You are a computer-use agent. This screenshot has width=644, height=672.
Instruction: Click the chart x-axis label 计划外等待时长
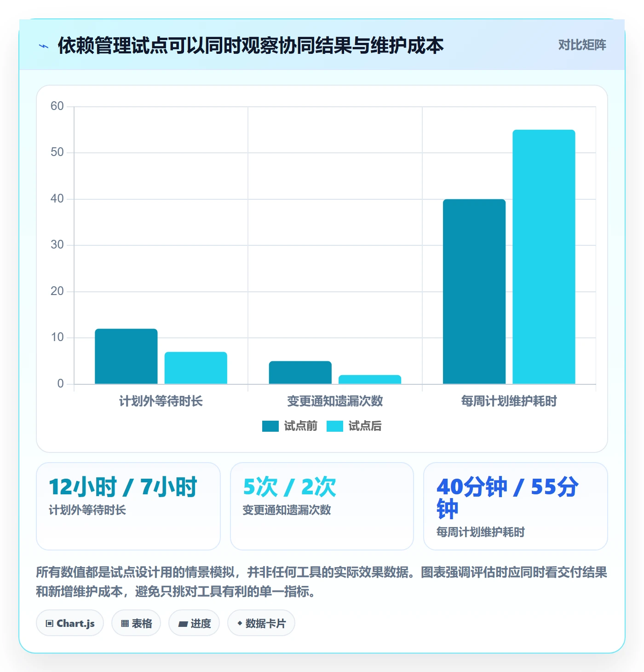click(x=161, y=401)
